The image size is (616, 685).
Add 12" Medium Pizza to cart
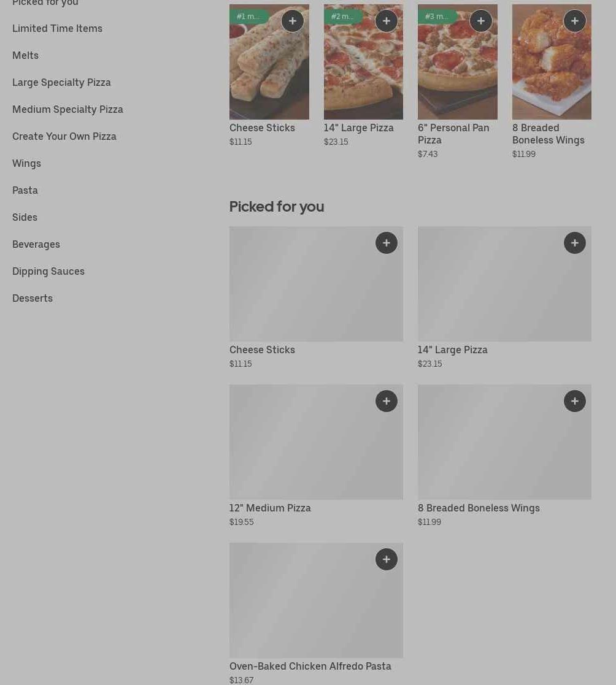(x=387, y=401)
